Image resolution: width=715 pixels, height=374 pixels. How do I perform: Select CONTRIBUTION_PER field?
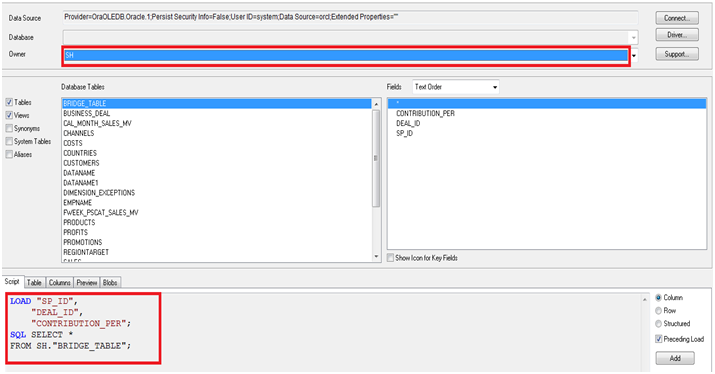coord(547,113)
